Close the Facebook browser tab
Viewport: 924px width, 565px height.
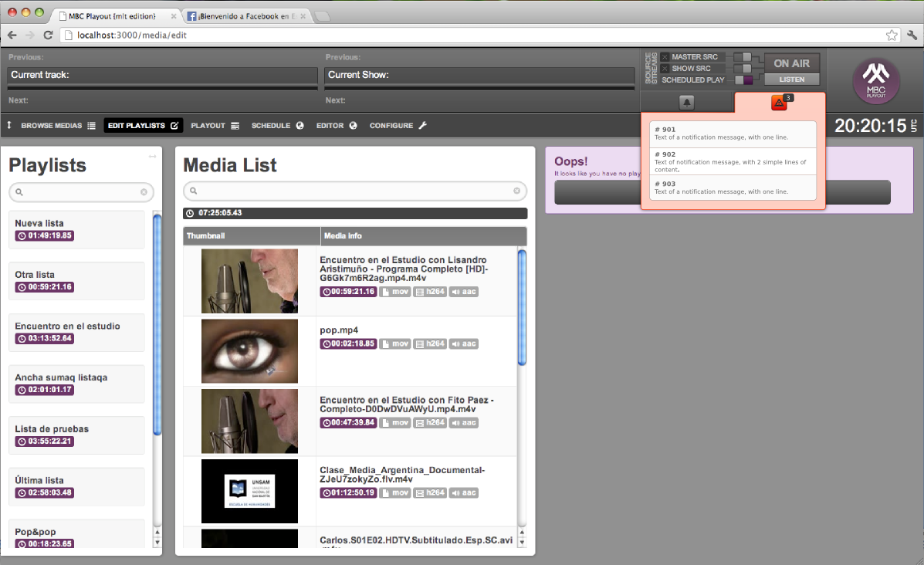click(303, 16)
